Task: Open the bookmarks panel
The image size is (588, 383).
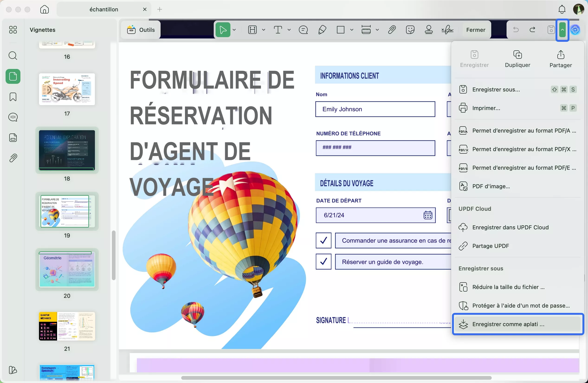Action: [13, 97]
